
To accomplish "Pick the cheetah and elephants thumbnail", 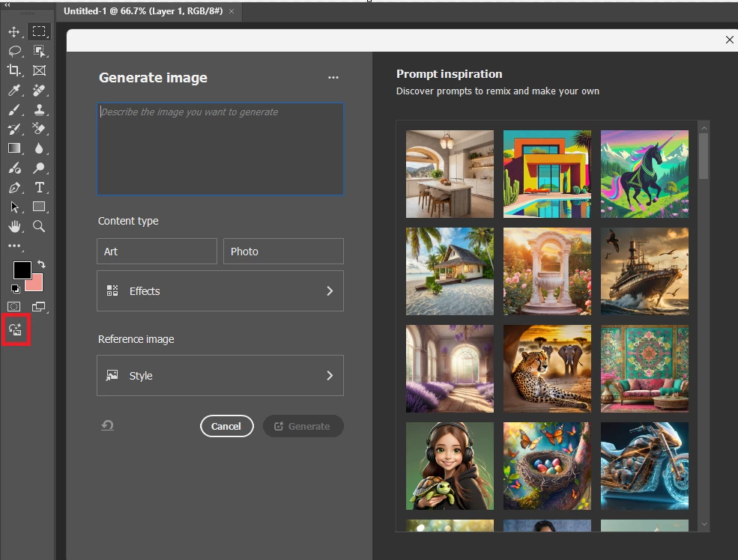I will [548, 368].
